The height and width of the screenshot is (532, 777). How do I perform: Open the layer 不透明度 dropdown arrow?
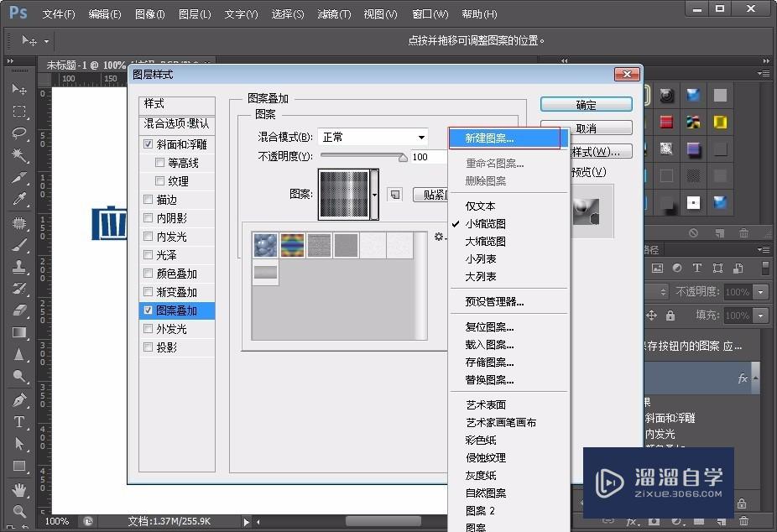point(761,292)
